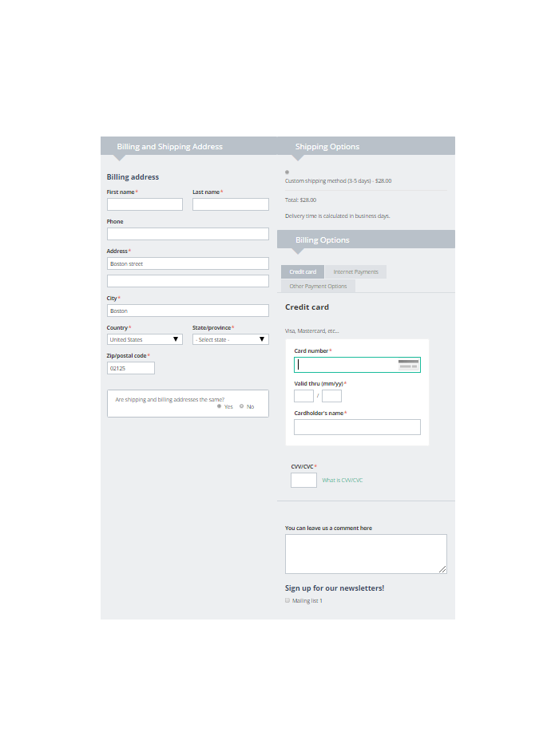Click the City field containing Boston
The height and width of the screenshot is (756, 559).
(188, 311)
